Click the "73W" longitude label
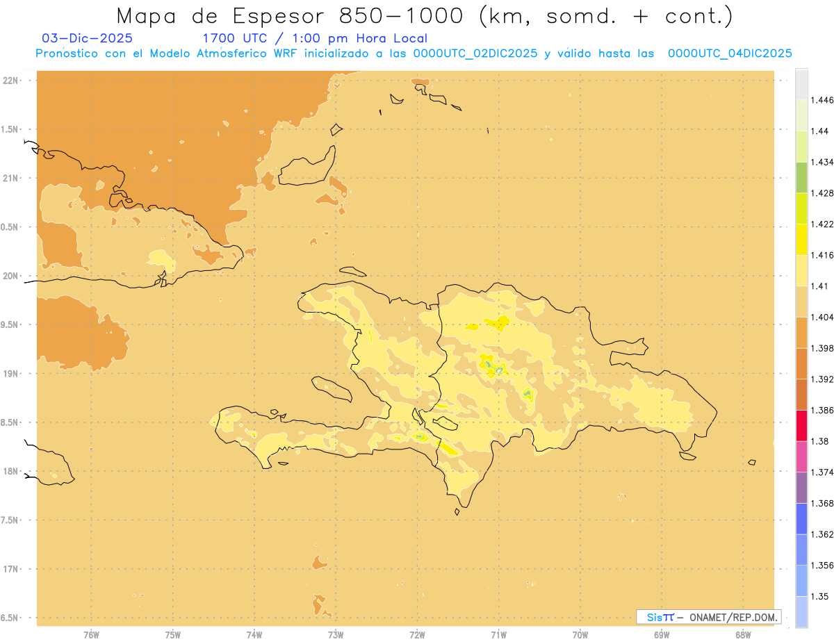The height and width of the screenshot is (644, 834). 336,635
